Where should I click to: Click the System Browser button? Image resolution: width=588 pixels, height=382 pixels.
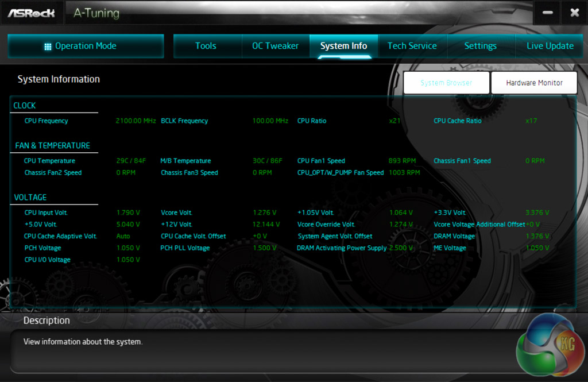pos(446,83)
